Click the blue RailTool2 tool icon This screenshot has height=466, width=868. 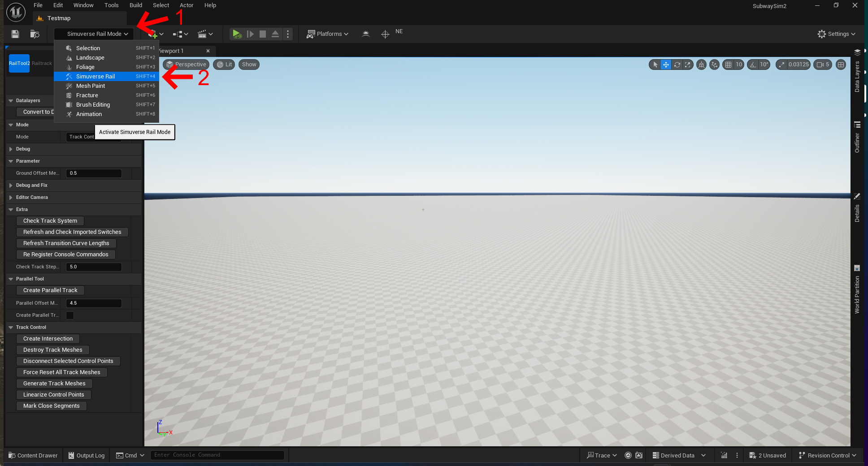(x=19, y=64)
